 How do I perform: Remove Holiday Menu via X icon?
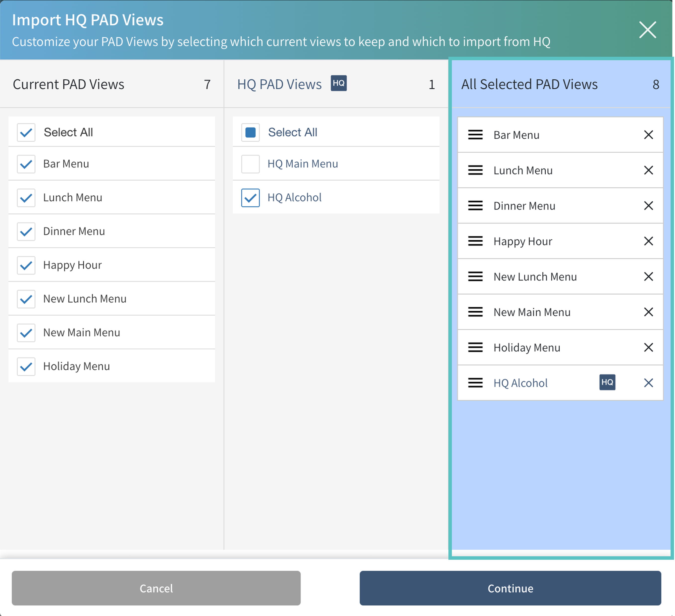648,347
